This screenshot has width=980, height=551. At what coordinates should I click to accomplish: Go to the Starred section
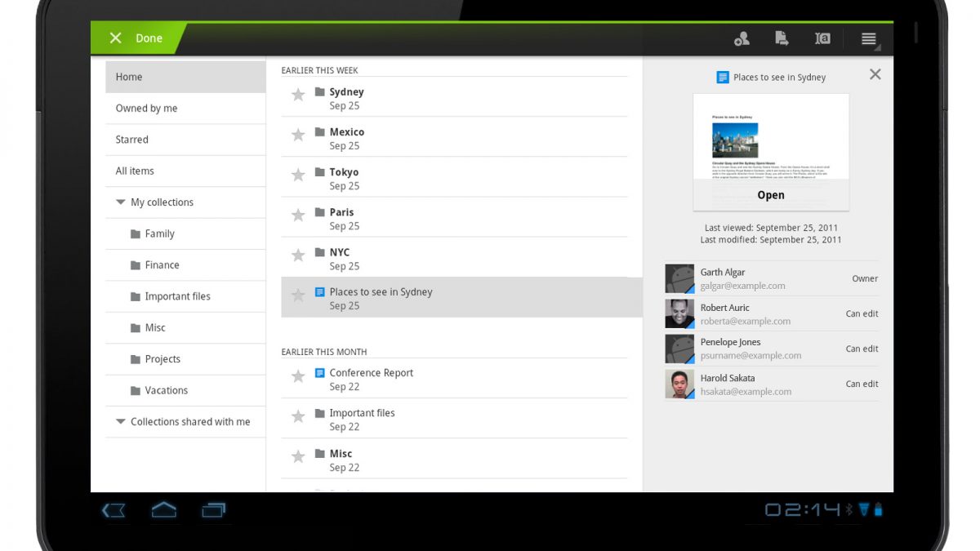pyautogui.click(x=131, y=140)
